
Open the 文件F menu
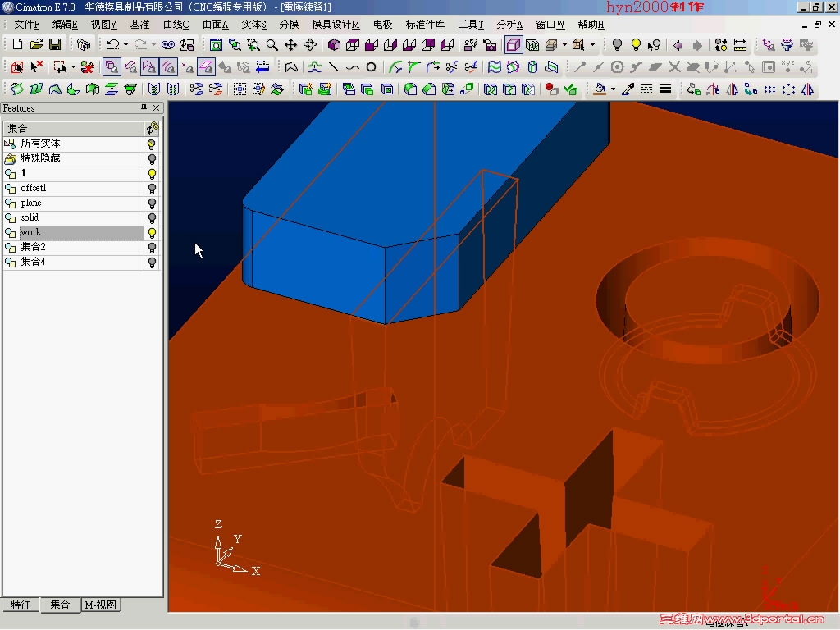pos(27,25)
